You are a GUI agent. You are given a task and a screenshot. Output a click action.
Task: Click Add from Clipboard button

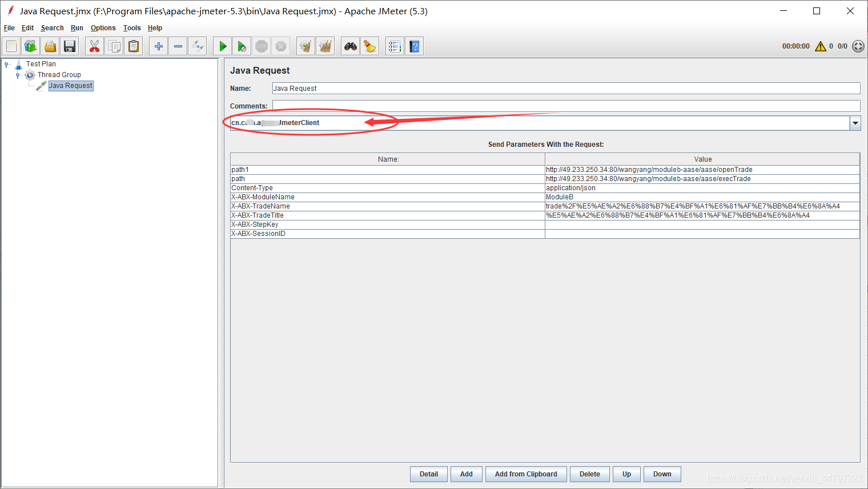point(526,474)
